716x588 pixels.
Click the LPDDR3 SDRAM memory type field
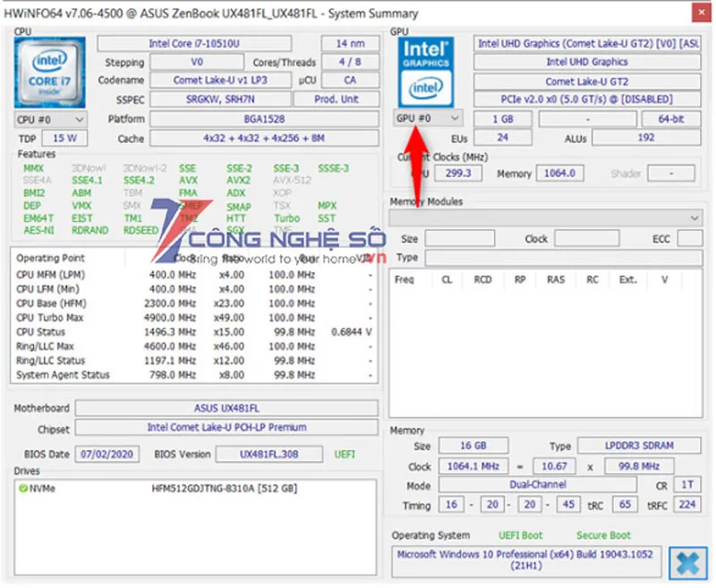[x=638, y=446]
